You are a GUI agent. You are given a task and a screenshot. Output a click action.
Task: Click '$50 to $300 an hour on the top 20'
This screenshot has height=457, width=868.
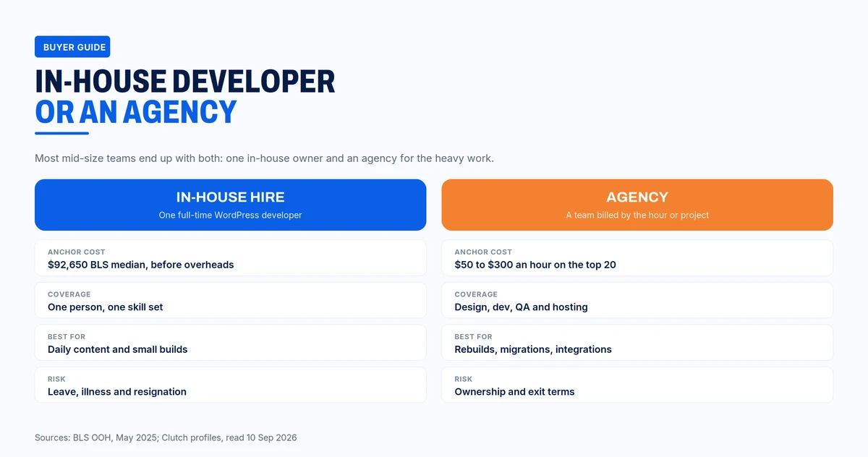tap(535, 265)
